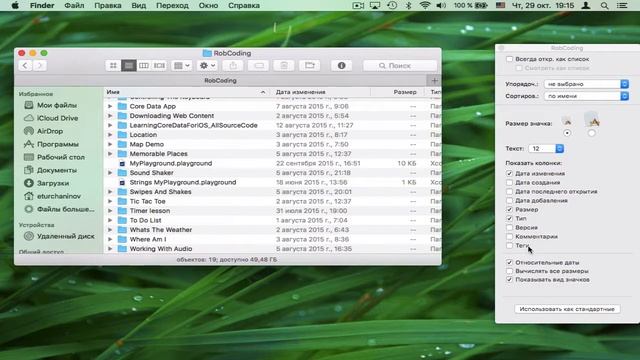Add a new tab with plus button

click(x=434, y=80)
